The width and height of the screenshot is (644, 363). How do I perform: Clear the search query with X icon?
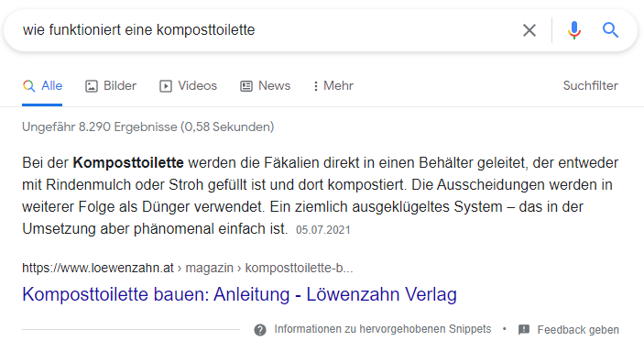(529, 30)
